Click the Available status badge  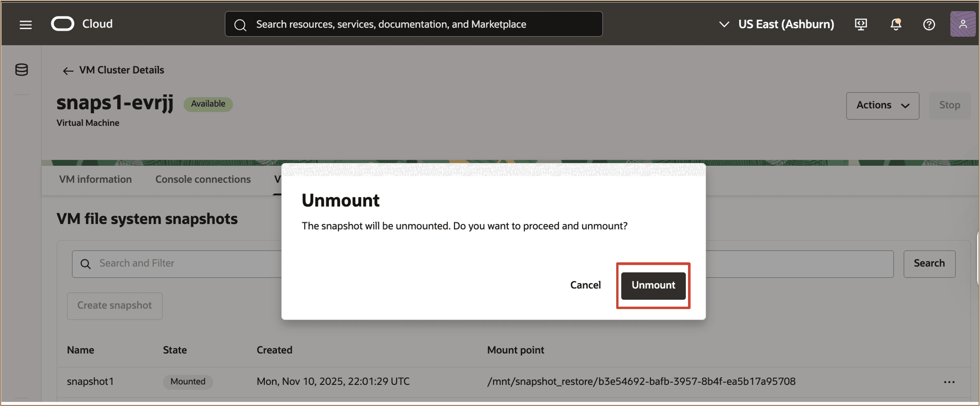[208, 104]
